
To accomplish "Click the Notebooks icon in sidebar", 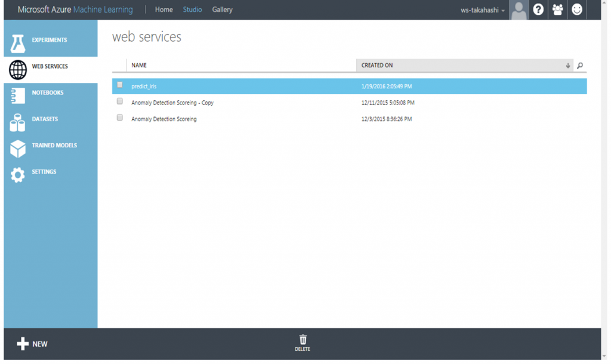I will tap(17, 95).
